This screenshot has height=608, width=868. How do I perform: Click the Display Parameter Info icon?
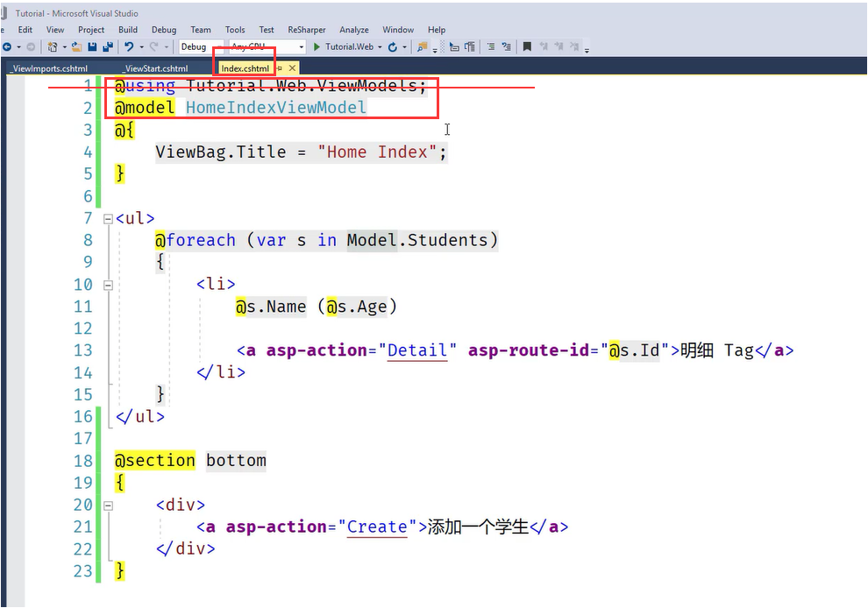(x=469, y=47)
